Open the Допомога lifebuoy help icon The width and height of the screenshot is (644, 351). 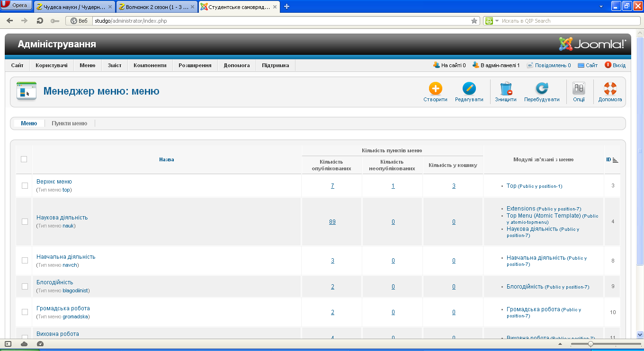point(610,88)
